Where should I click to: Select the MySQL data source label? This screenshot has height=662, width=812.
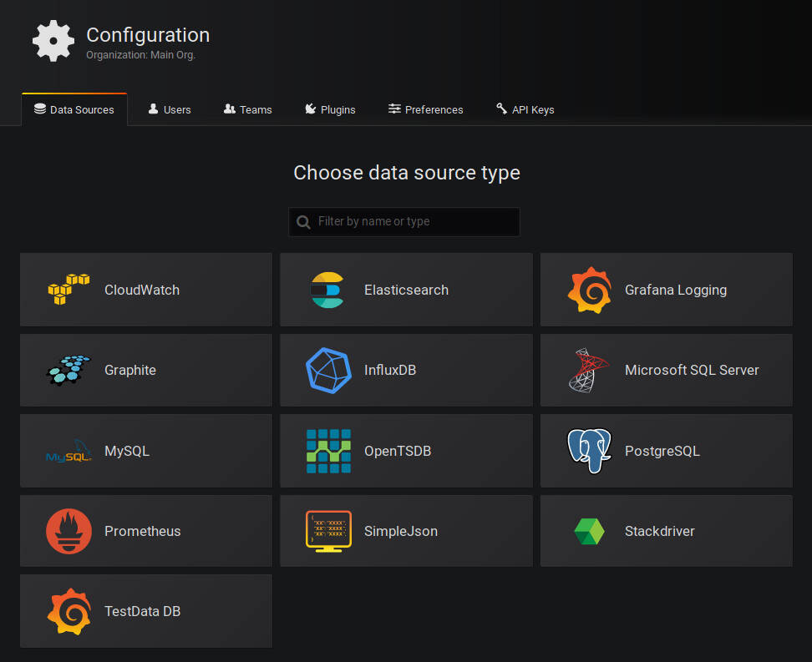point(127,451)
